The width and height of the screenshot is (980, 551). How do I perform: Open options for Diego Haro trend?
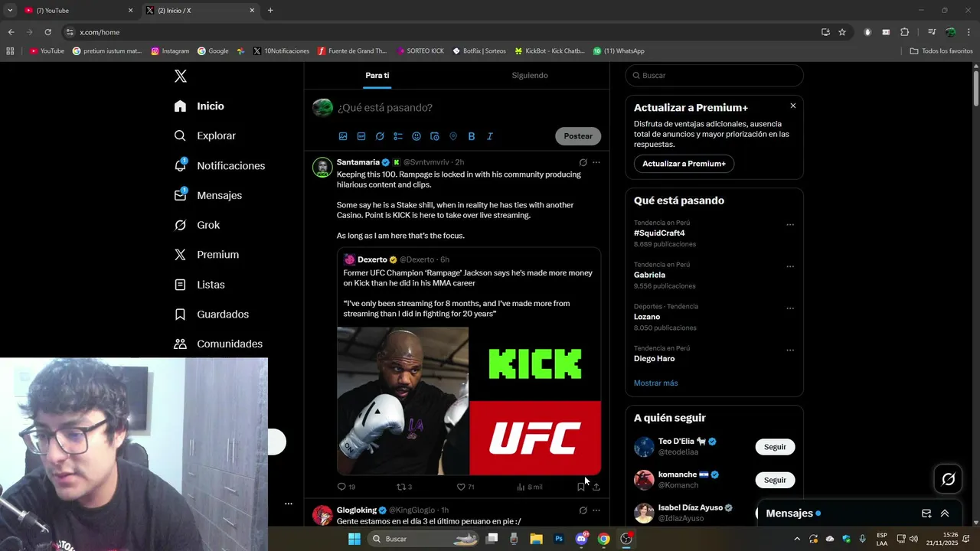790,350
